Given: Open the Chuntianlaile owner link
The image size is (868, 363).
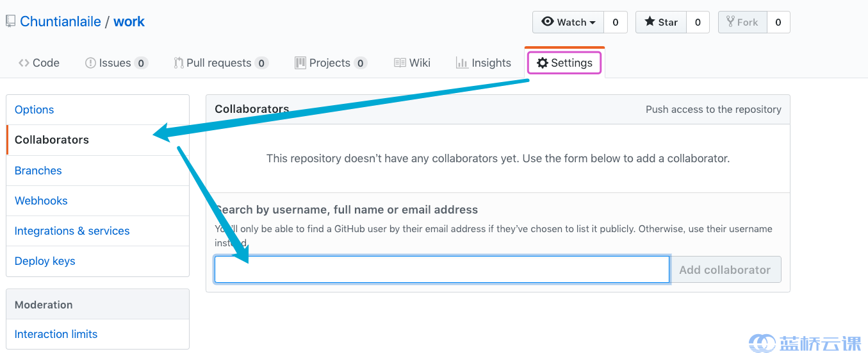Looking at the screenshot, I should click(x=60, y=22).
